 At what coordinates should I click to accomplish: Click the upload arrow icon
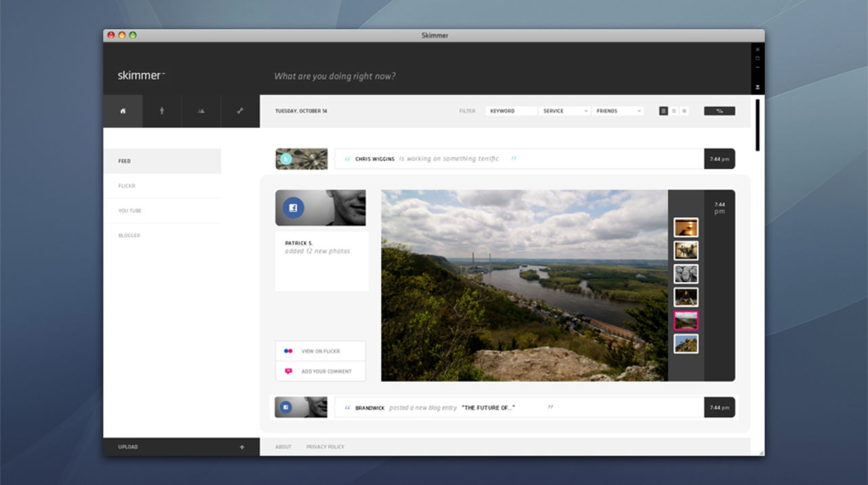(242, 447)
